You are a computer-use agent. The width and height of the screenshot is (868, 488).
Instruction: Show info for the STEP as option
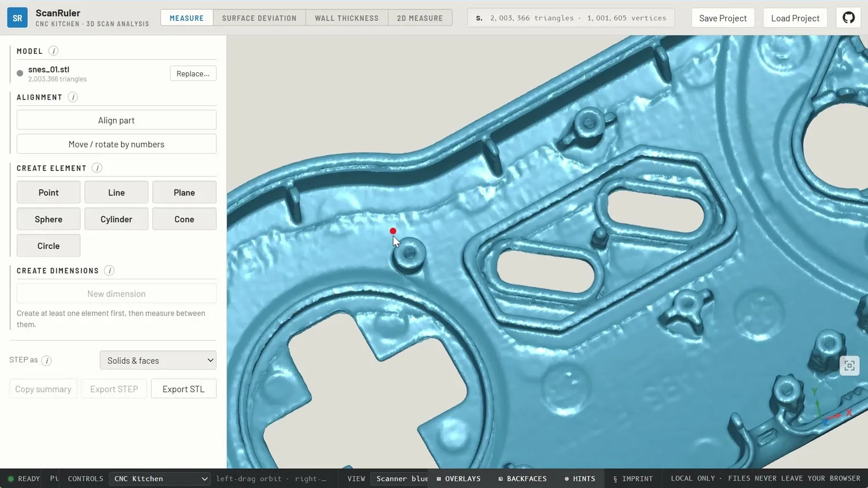[x=47, y=360]
